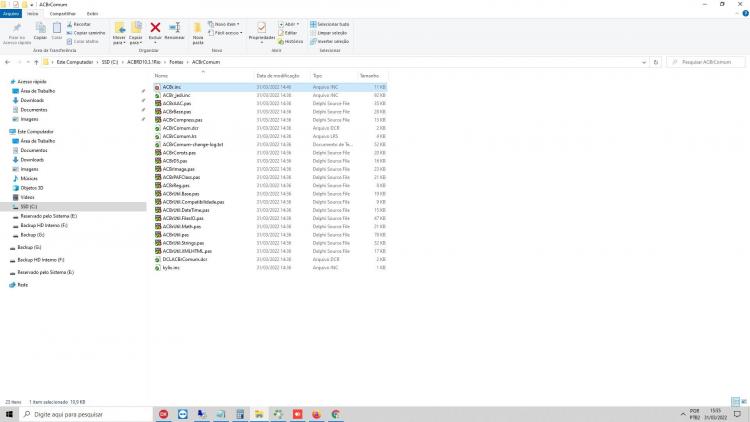Click the taskbar search box Digite aqui para pesquisar

pos(86,414)
